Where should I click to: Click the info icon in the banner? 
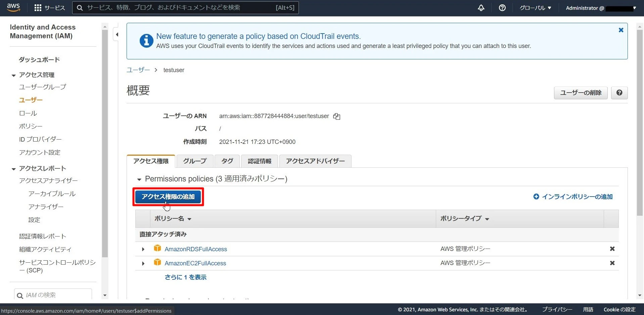[146, 41]
